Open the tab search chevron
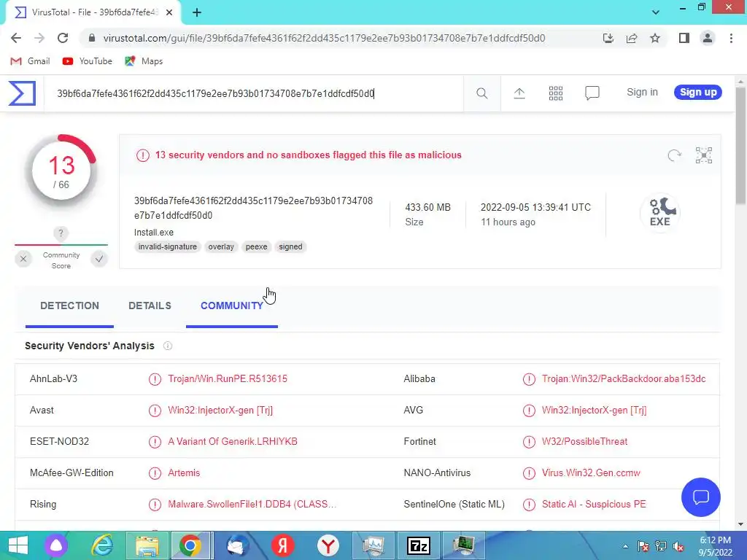 656,12
